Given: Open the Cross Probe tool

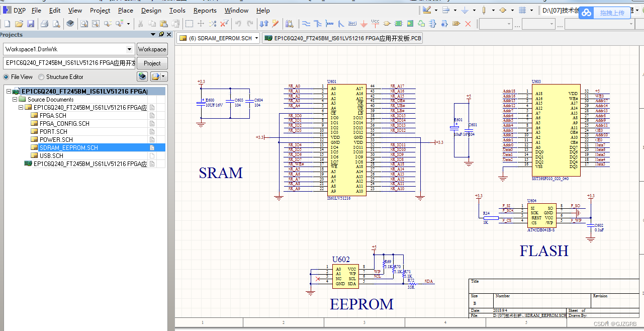Looking at the screenshot, I should pyautogui.click(x=290, y=24).
